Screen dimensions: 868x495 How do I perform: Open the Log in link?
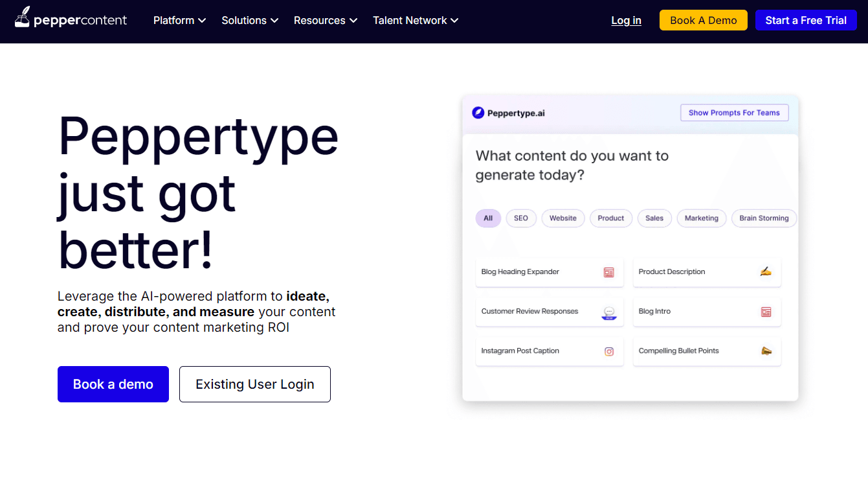tap(626, 20)
